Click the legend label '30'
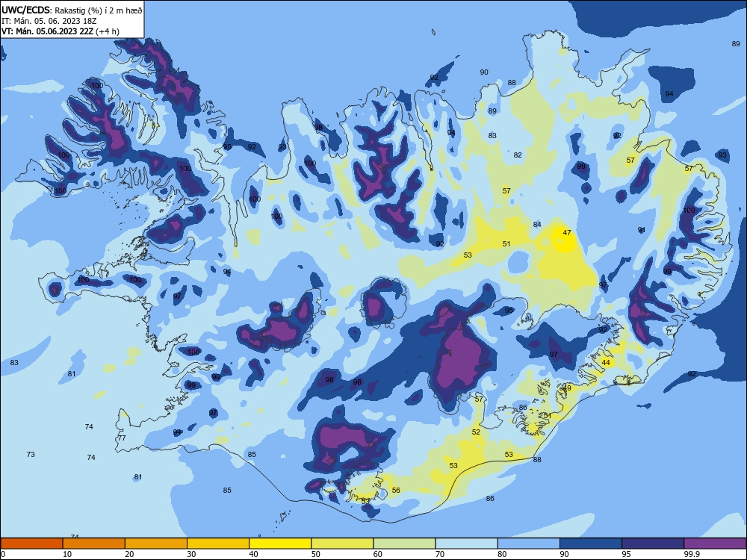Image resolution: width=747 pixels, height=560 pixels. click(x=191, y=554)
